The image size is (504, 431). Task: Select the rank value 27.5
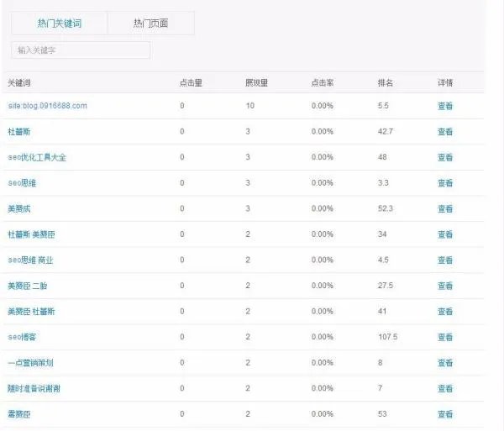click(x=386, y=286)
